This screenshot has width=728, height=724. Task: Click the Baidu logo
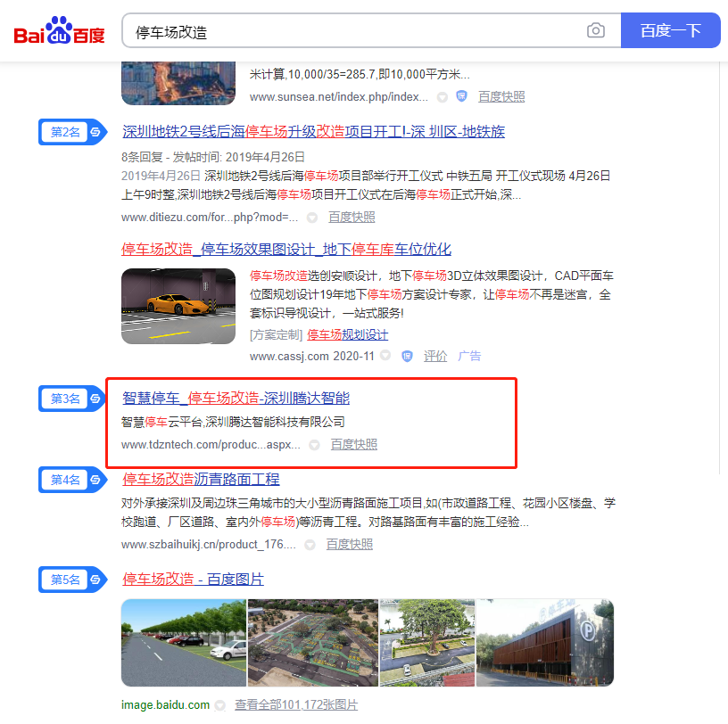tap(60, 30)
